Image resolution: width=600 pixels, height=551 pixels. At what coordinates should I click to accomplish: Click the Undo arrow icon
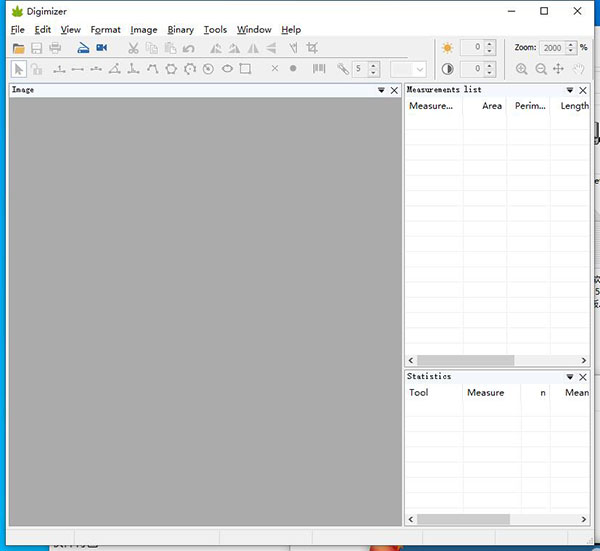(x=189, y=49)
